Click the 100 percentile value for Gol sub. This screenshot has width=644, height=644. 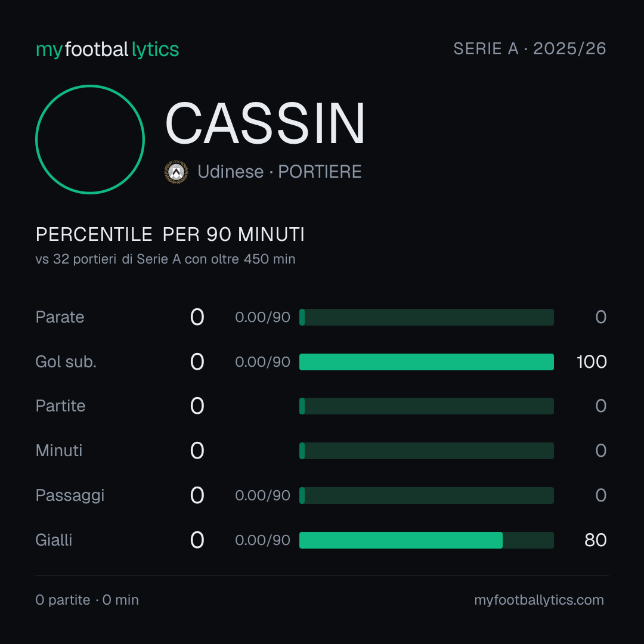(592, 362)
